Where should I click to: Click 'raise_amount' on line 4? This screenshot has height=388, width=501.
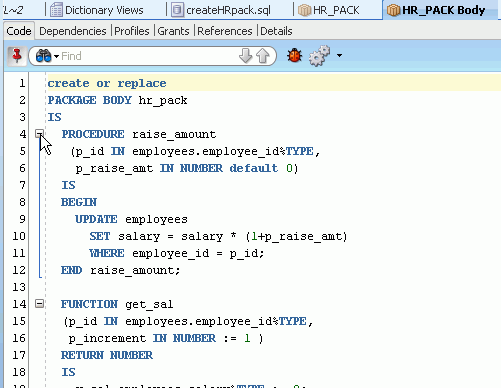[174, 135]
